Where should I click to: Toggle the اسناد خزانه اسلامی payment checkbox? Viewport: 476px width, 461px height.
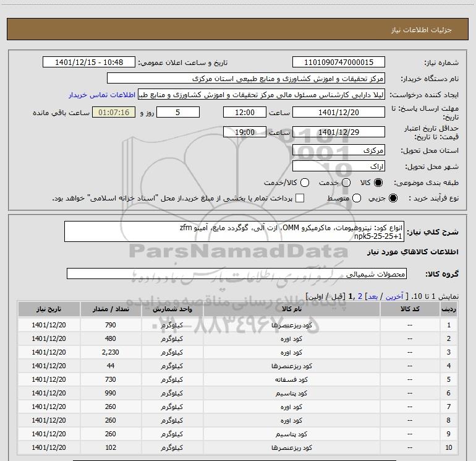click(x=300, y=198)
